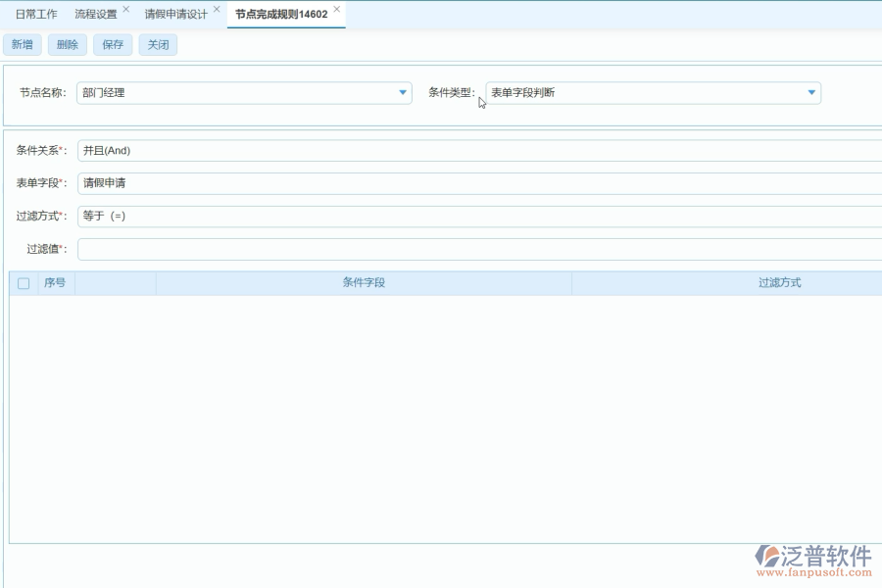882x588 pixels.
Task: Open the 条件类型 dropdown showing 表单字段判断
Action: click(x=810, y=92)
